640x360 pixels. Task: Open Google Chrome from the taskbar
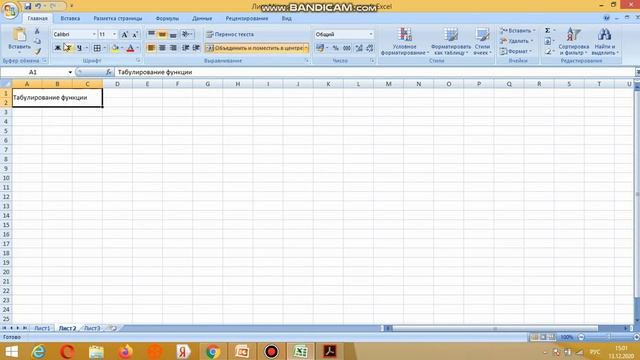click(x=213, y=351)
